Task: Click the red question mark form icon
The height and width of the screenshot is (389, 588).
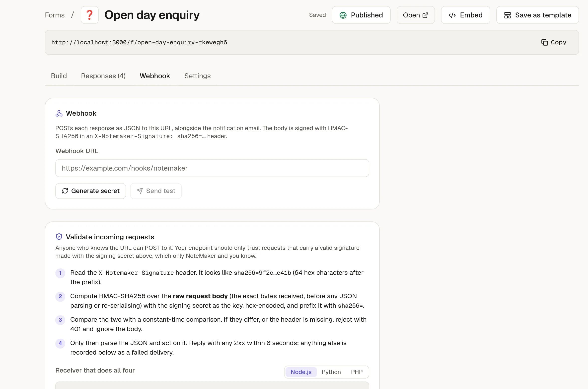Action: (x=89, y=15)
